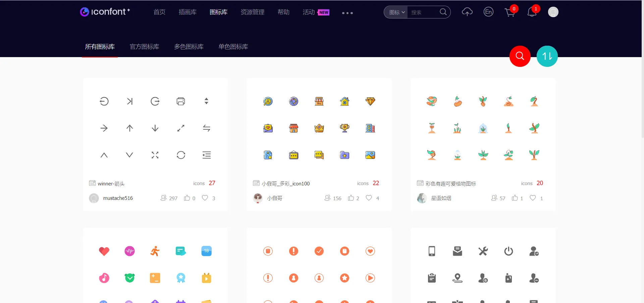
Task: Switch to the 官方图标库 tab
Action: (x=144, y=47)
